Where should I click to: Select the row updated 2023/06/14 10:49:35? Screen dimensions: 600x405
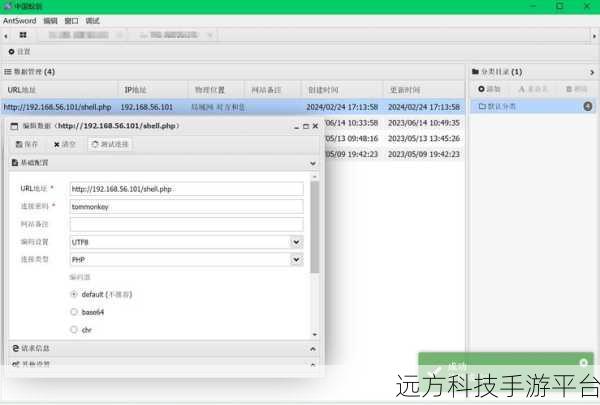coord(424,123)
